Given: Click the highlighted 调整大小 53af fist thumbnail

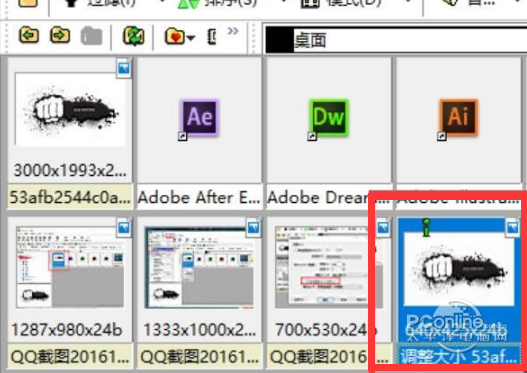Looking at the screenshot, I should pyautogui.click(x=459, y=269).
